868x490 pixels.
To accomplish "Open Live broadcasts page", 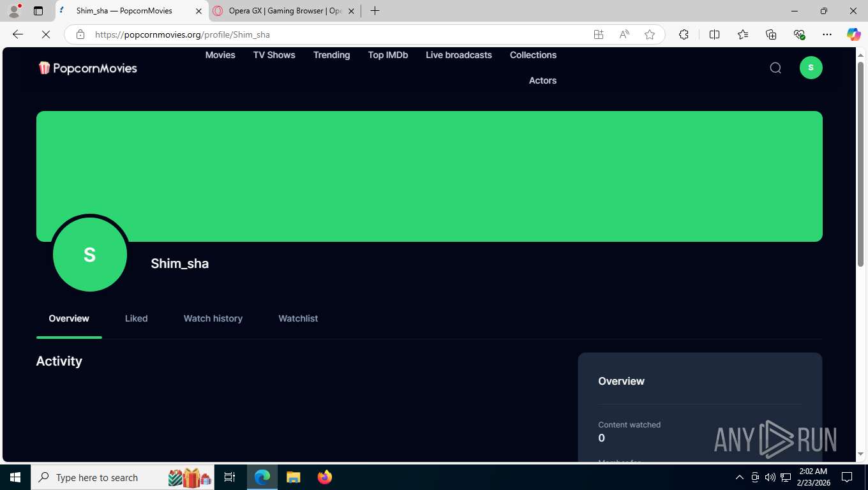I will pyautogui.click(x=459, y=55).
